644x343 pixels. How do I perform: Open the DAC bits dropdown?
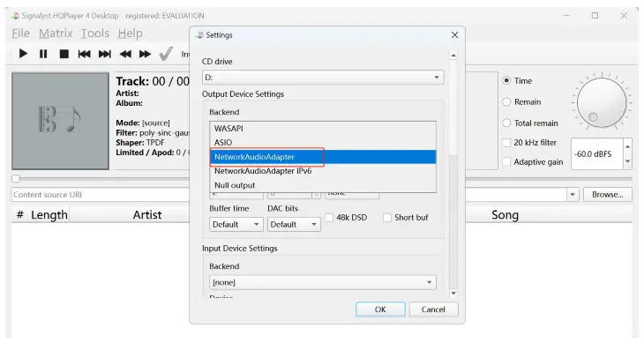294,225
